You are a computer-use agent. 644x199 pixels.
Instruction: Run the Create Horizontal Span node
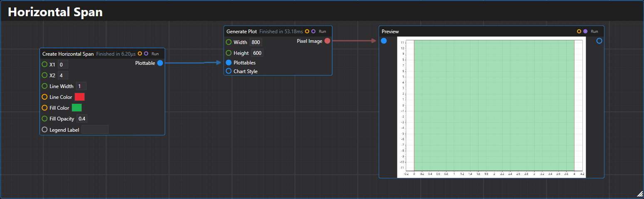(155, 54)
